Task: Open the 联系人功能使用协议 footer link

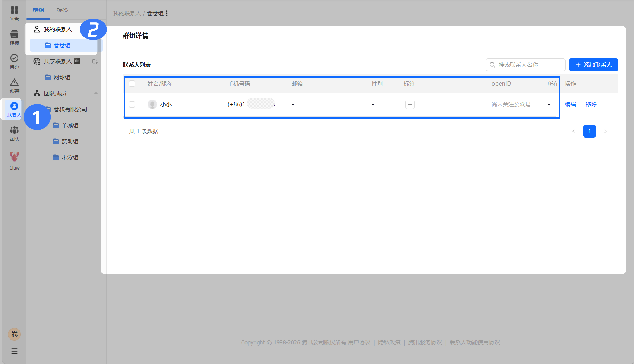Action: [x=474, y=342]
